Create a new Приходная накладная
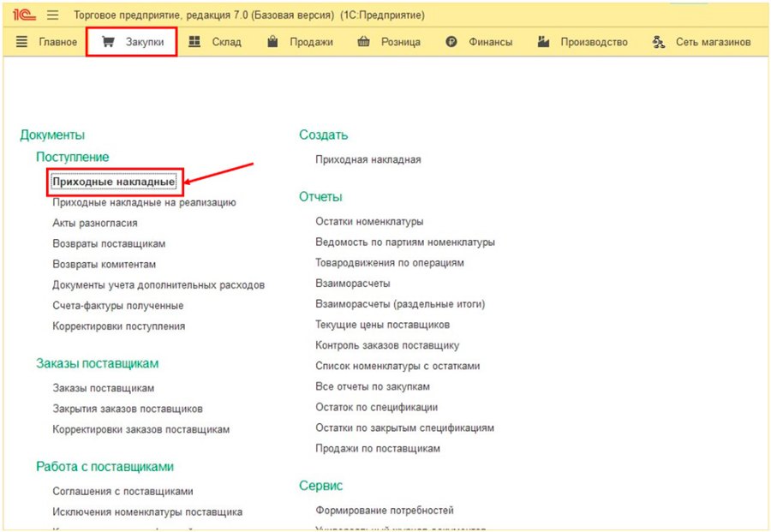The width and height of the screenshot is (771, 532). (x=368, y=160)
